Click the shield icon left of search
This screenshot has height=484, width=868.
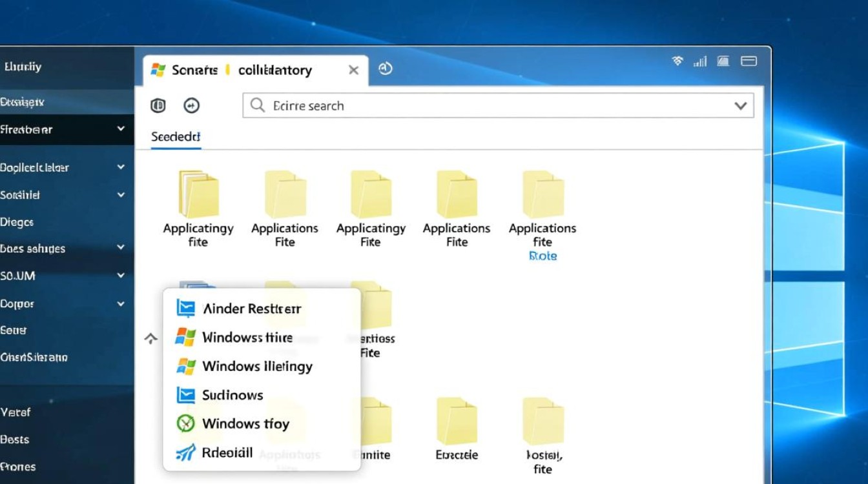click(x=158, y=106)
